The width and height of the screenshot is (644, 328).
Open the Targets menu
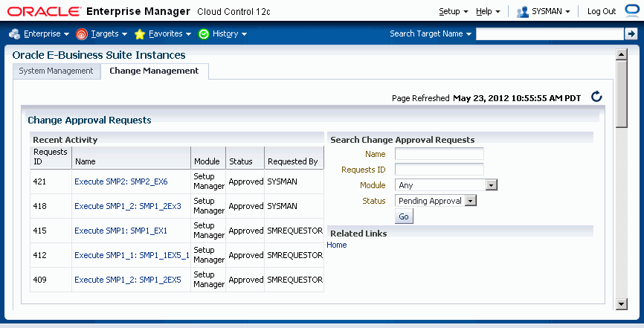(x=109, y=33)
